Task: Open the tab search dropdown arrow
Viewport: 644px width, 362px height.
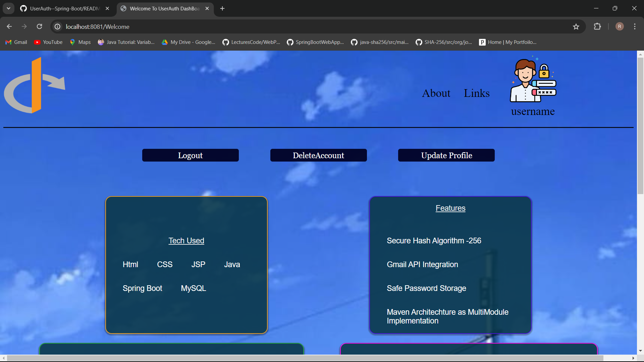Action: coord(8,8)
